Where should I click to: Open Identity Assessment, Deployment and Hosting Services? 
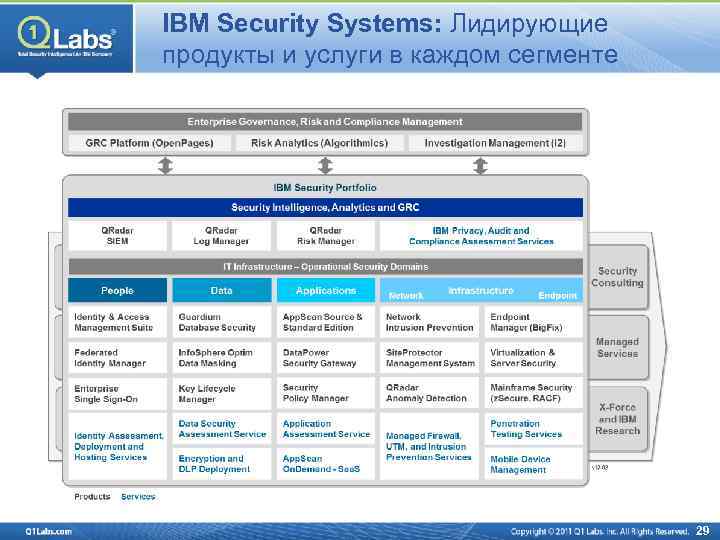tap(118, 446)
